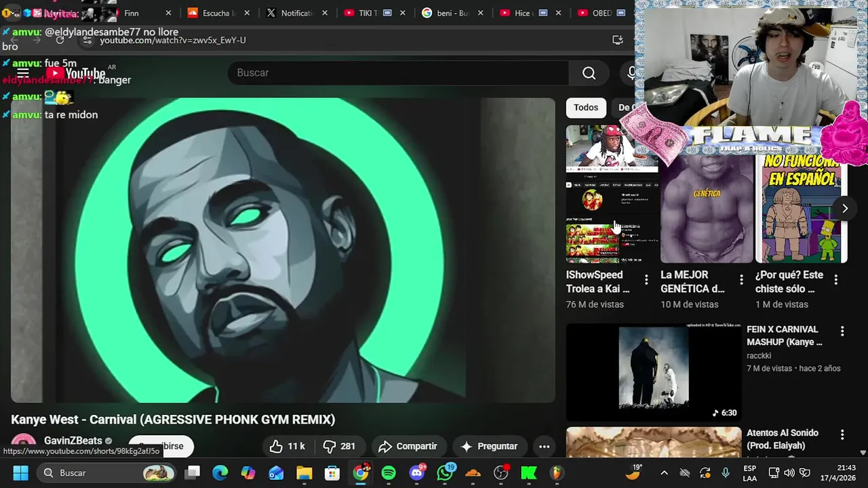Viewport: 868px width, 488px height.
Task: Open FL Studio from the taskbar
Action: [x=556, y=473]
